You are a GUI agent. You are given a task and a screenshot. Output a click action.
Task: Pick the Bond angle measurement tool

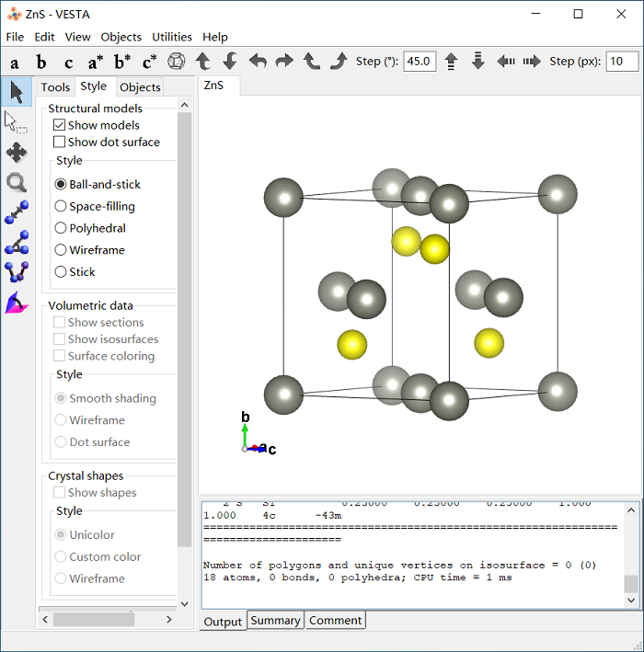click(17, 243)
